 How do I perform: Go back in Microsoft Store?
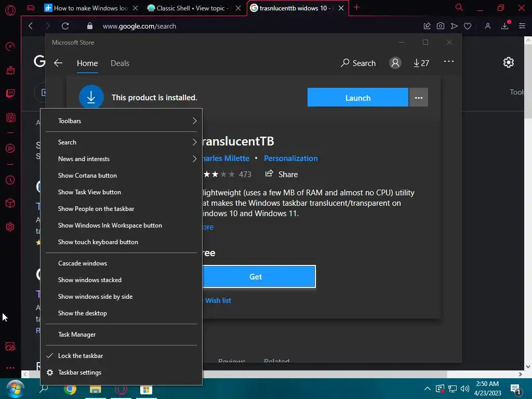point(58,63)
